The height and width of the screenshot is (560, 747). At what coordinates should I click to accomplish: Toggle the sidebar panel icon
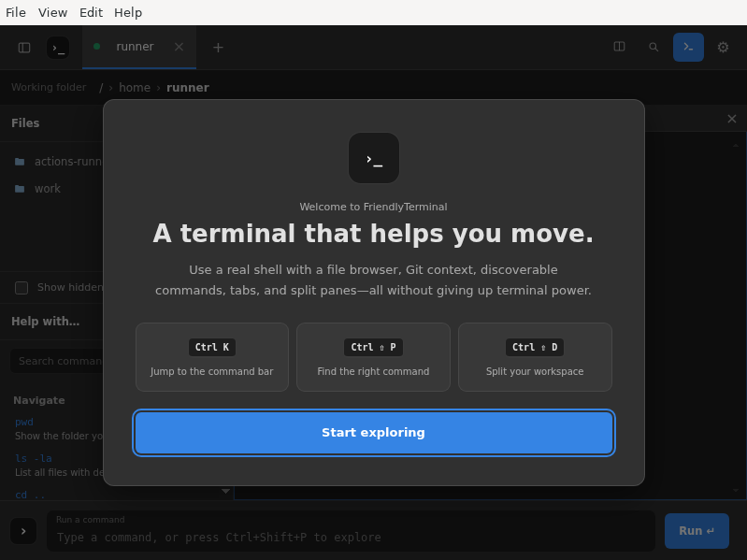(x=24, y=48)
